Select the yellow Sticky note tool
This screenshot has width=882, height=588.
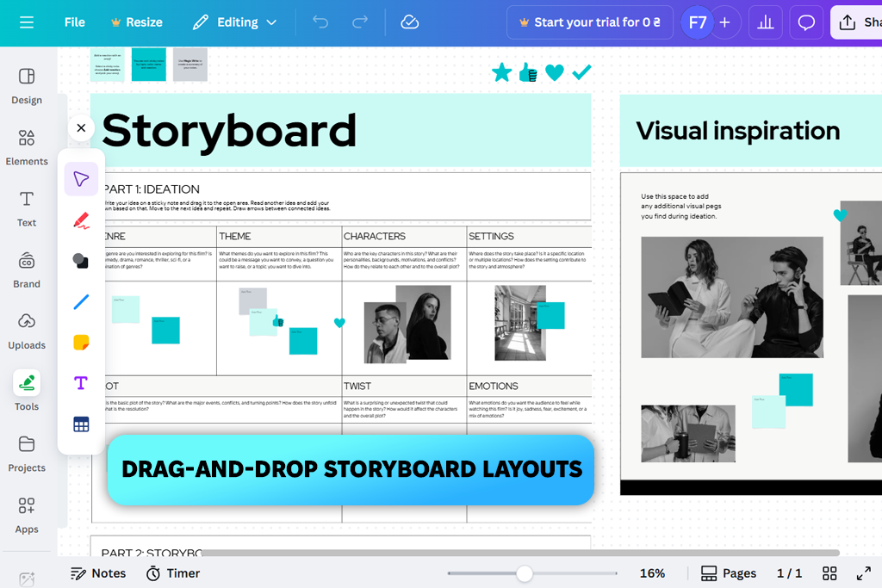point(81,343)
